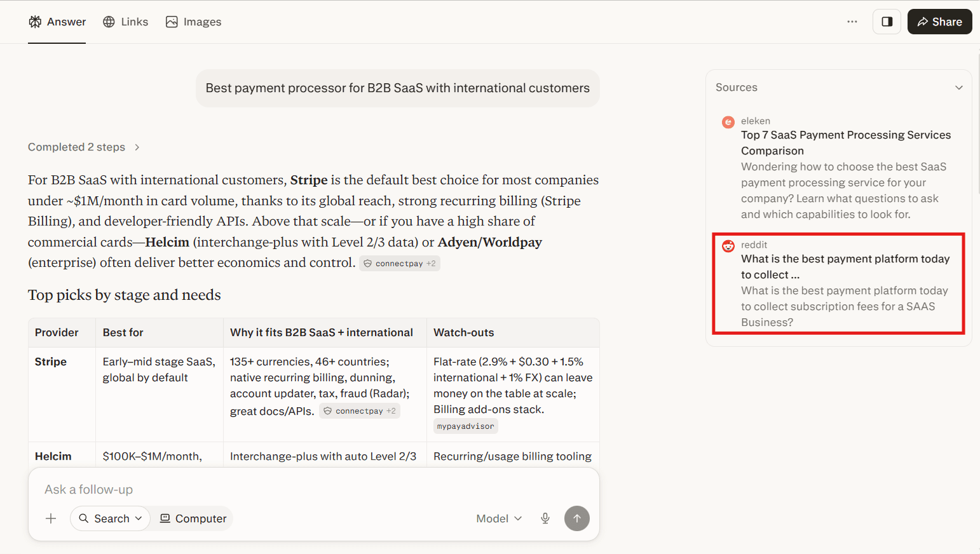Click the query bubble about B2B SaaS
Image resolution: width=980 pixels, height=554 pixels.
pyautogui.click(x=398, y=88)
